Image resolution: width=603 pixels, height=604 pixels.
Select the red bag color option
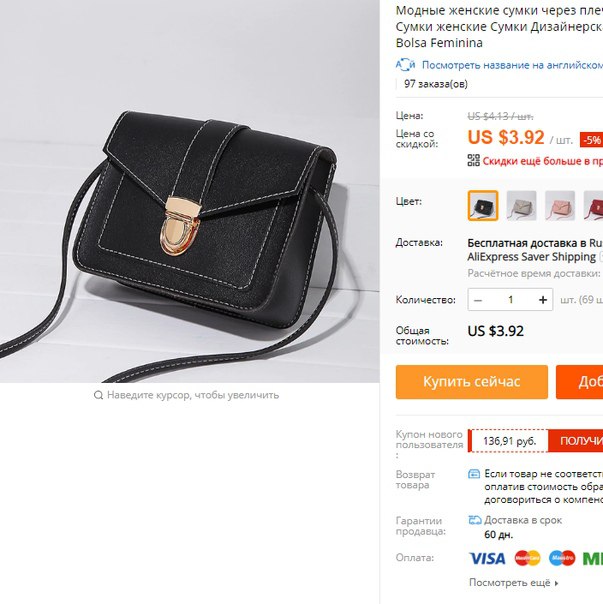(x=593, y=205)
